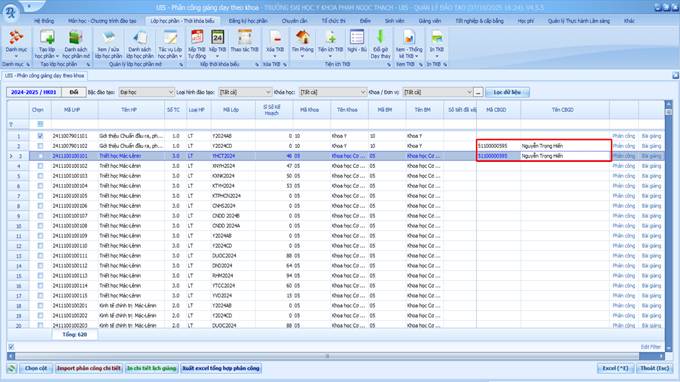The image size is (680, 382).
Task: Click the Đổi semester button
Action: [x=74, y=92]
